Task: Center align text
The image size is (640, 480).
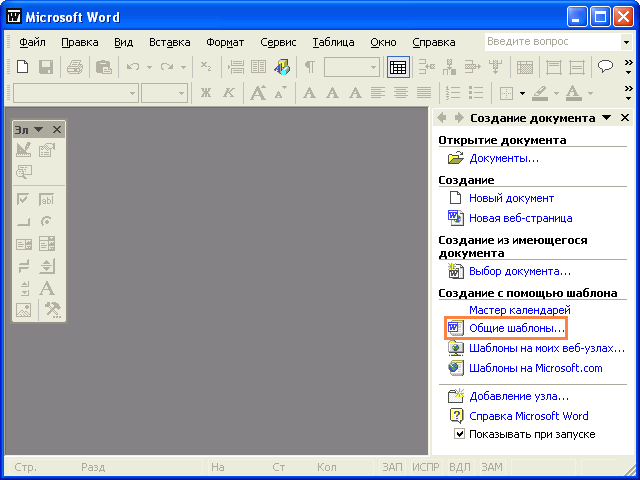Action: tap(401, 93)
